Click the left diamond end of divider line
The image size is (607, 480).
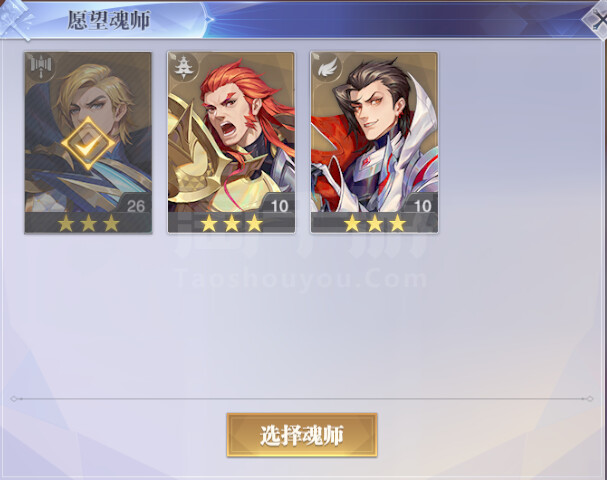pos(14,398)
